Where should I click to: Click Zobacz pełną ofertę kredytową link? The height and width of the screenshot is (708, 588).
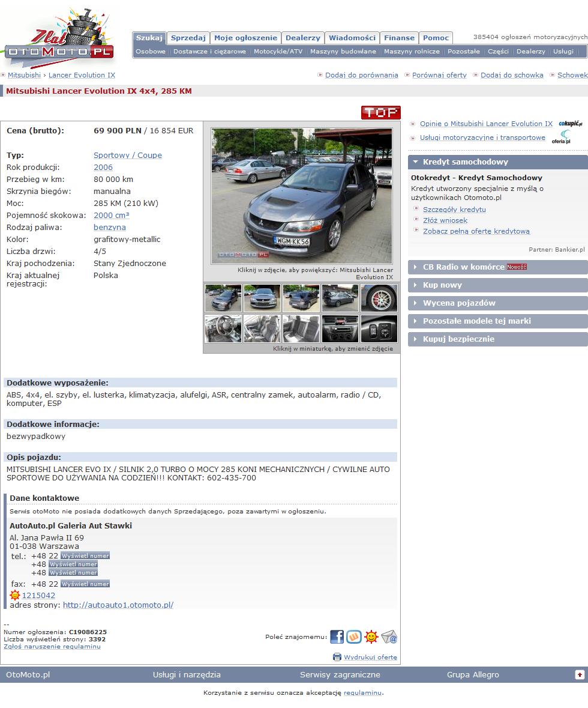(x=476, y=231)
